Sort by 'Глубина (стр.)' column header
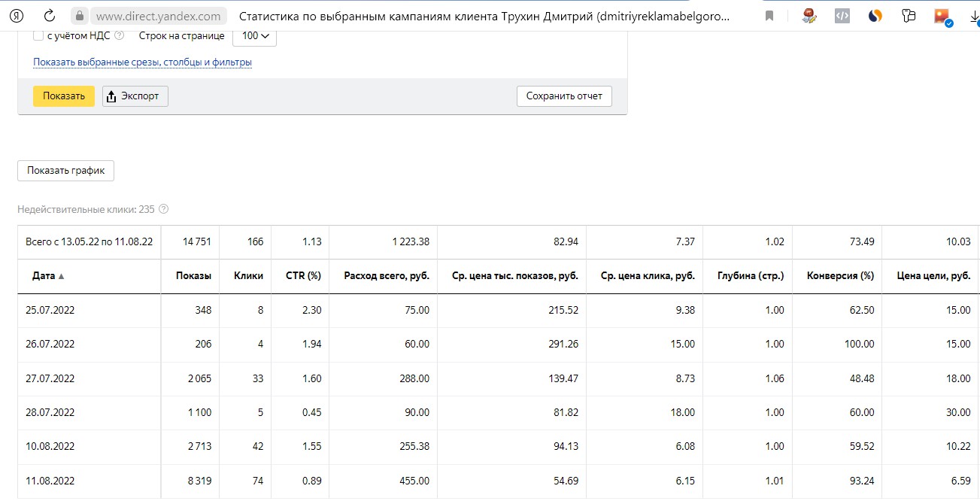Screen dimensions: 980x504 [751, 276]
